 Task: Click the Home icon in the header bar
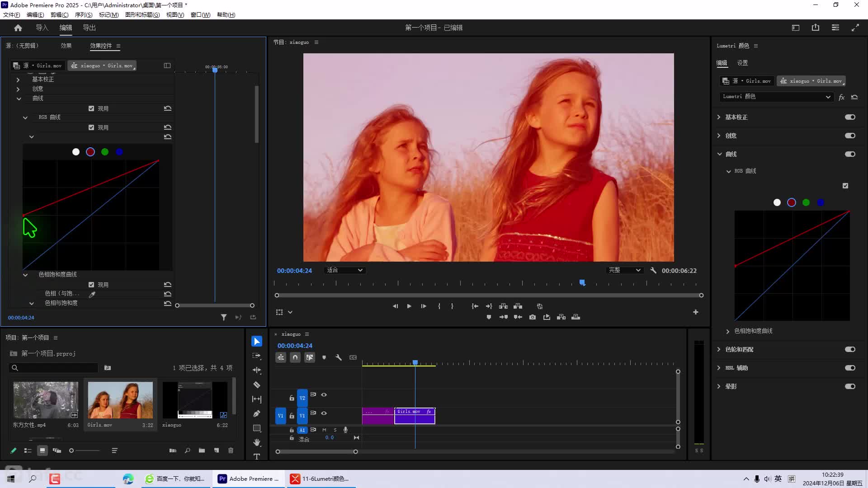tap(18, 28)
